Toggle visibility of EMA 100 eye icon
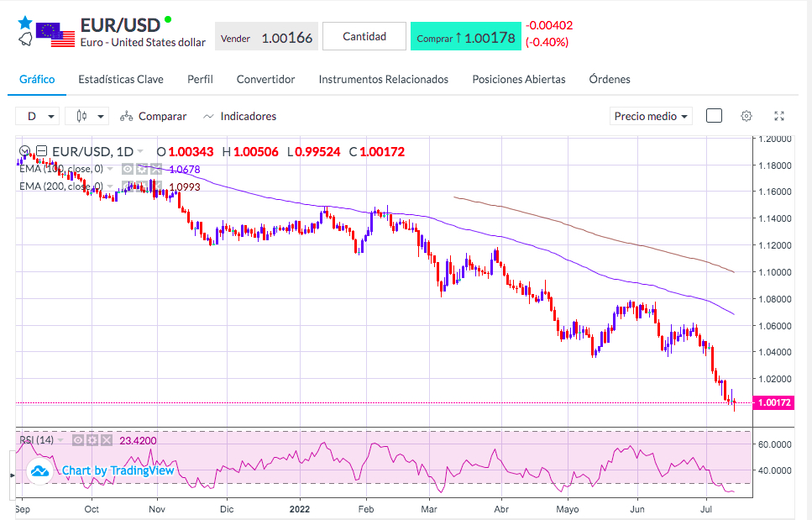812x520 pixels. [128, 169]
